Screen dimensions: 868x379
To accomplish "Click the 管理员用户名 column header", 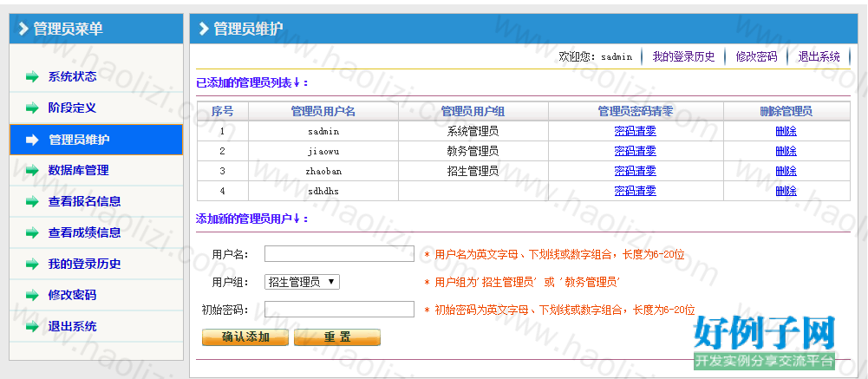I will click(323, 111).
